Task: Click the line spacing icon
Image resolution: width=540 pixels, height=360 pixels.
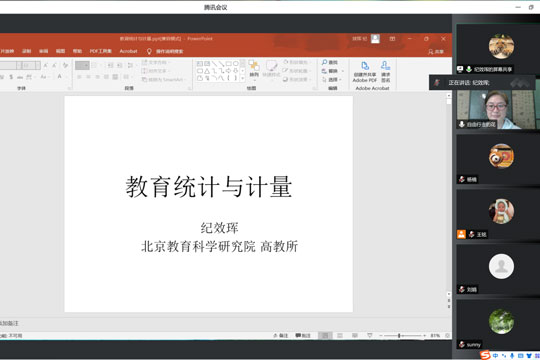Action: tap(131, 65)
